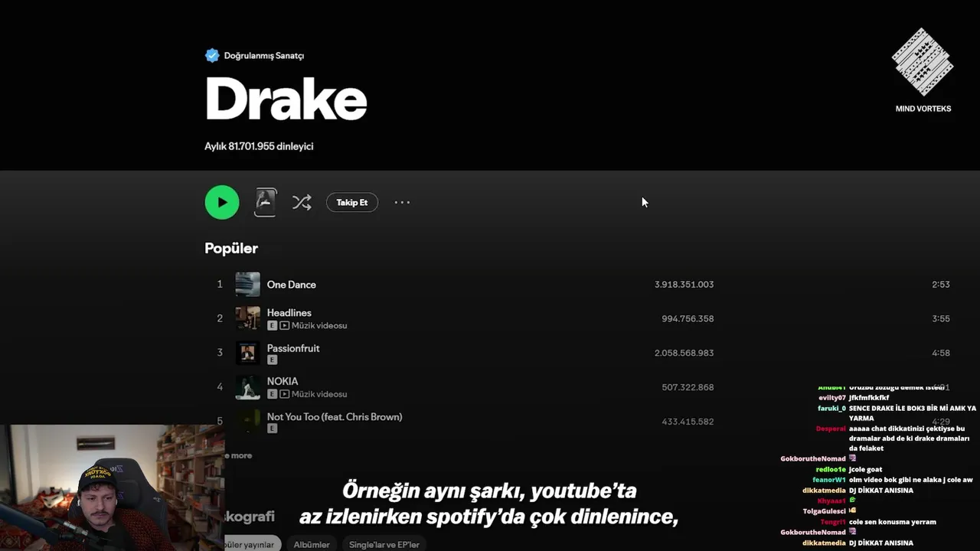Image resolution: width=980 pixels, height=551 pixels.
Task: Toggle shuffle playback icon
Action: coord(302,202)
